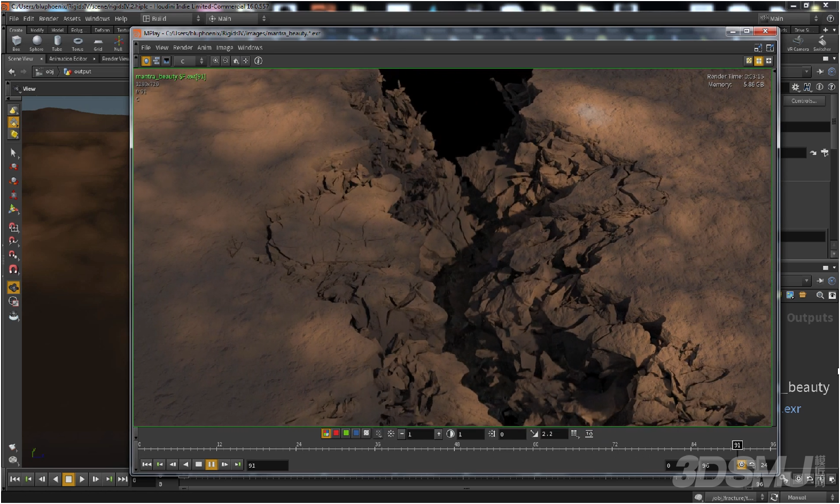Toggle MPlay histogram view button
Viewport: 840px width, 504px height.
pyautogui.click(x=167, y=61)
